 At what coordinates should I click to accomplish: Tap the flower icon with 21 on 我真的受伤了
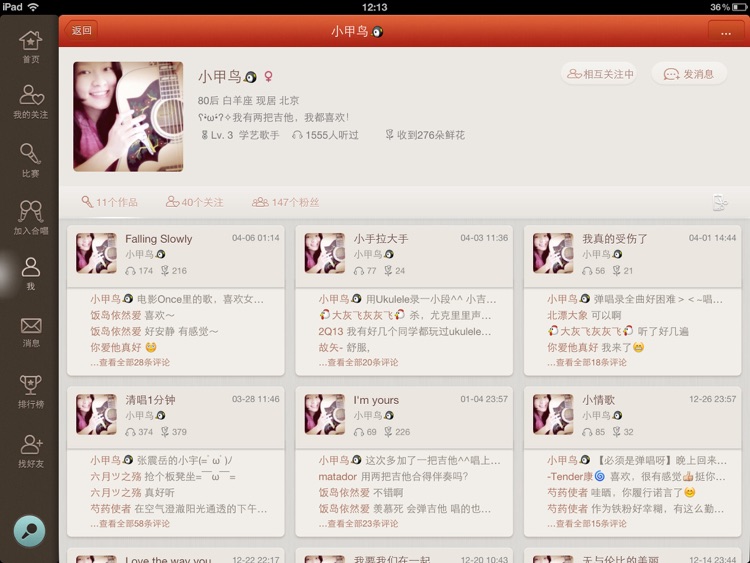pos(617,271)
